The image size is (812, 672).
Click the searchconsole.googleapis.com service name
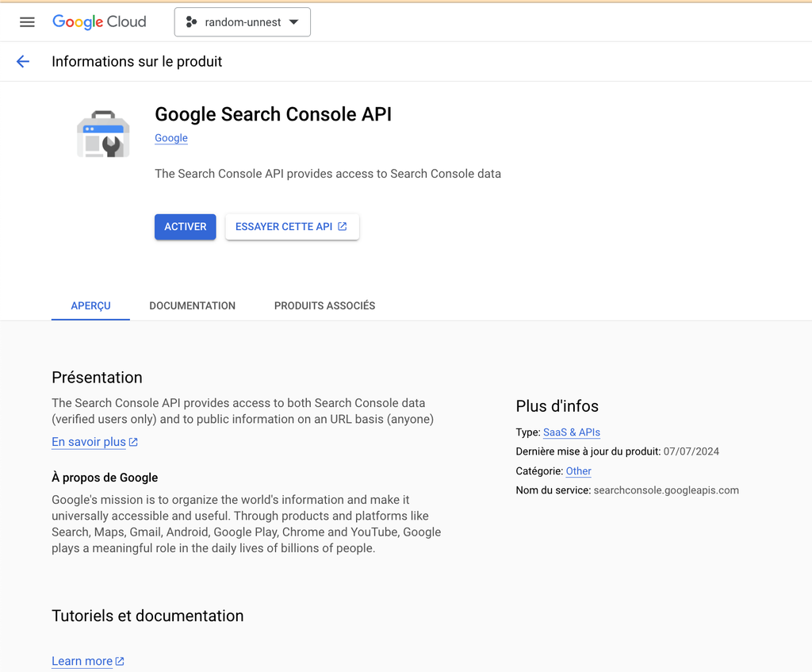(x=666, y=490)
